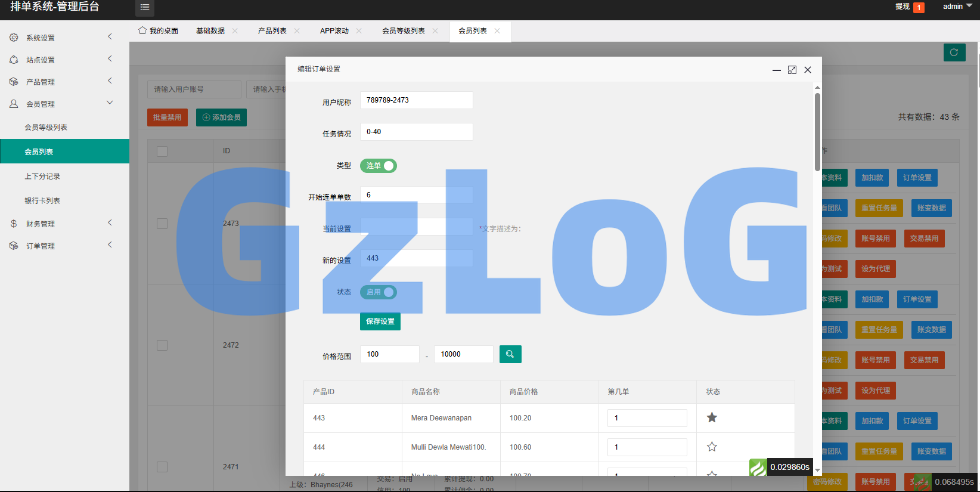
Task: Click the hamburger menu icon in header
Action: click(x=144, y=7)
